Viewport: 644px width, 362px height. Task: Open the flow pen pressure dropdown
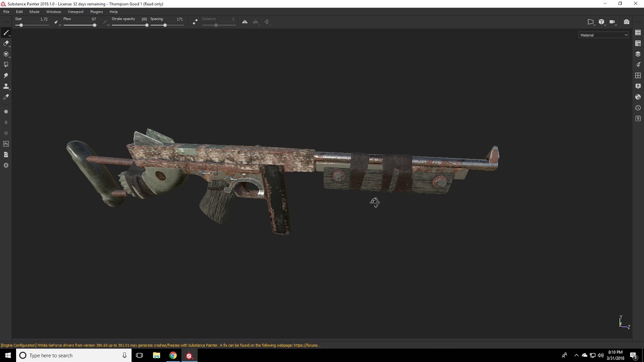[106, 22]
